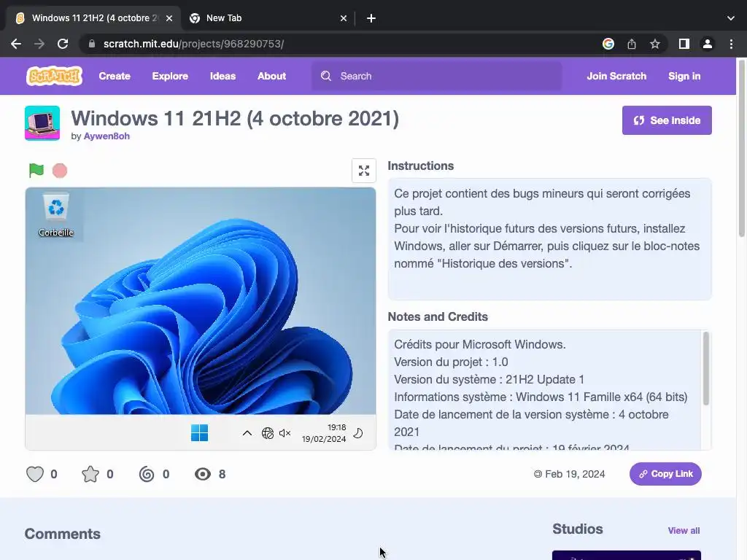Screen dimensions: 747x560
Task: Open the Scratch logo home link
Action: pyautogui.click(x=54, y=76)
